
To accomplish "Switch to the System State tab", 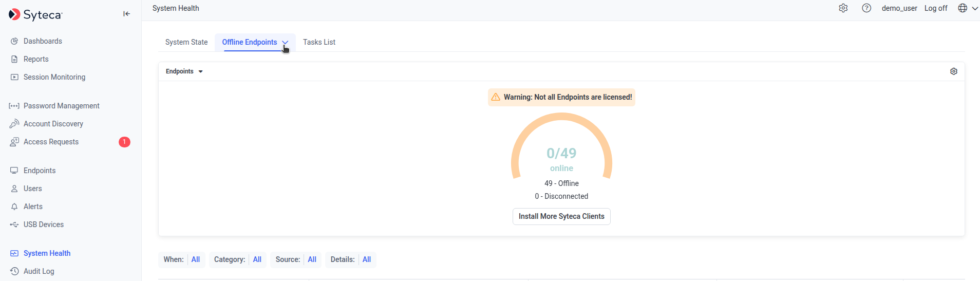I will (186, 42).
